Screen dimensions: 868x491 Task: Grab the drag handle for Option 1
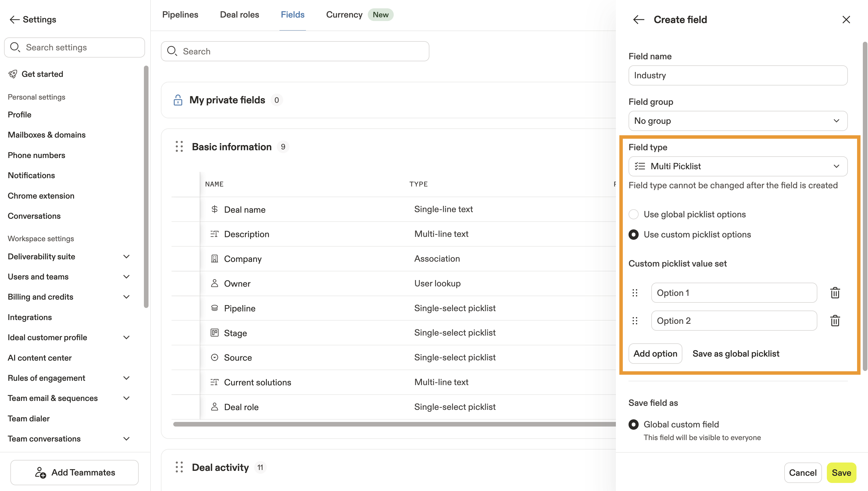[x=635, y=293]
